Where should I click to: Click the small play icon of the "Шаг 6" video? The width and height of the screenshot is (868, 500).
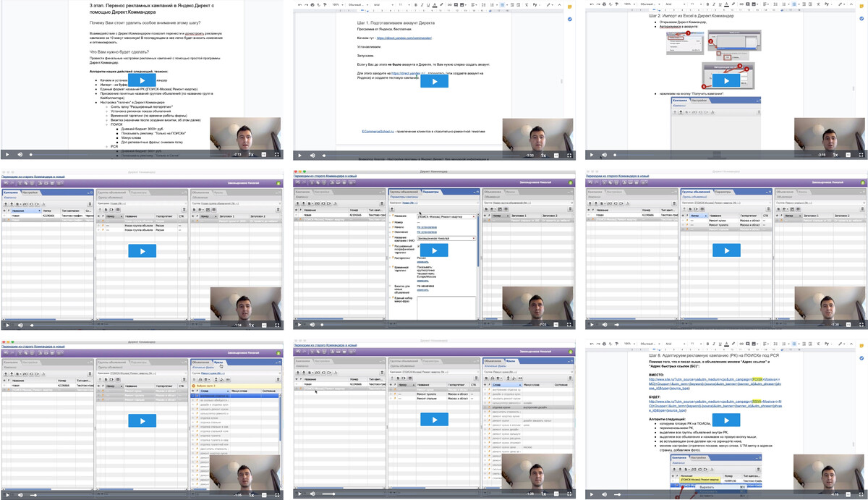(x=592, y=494)
